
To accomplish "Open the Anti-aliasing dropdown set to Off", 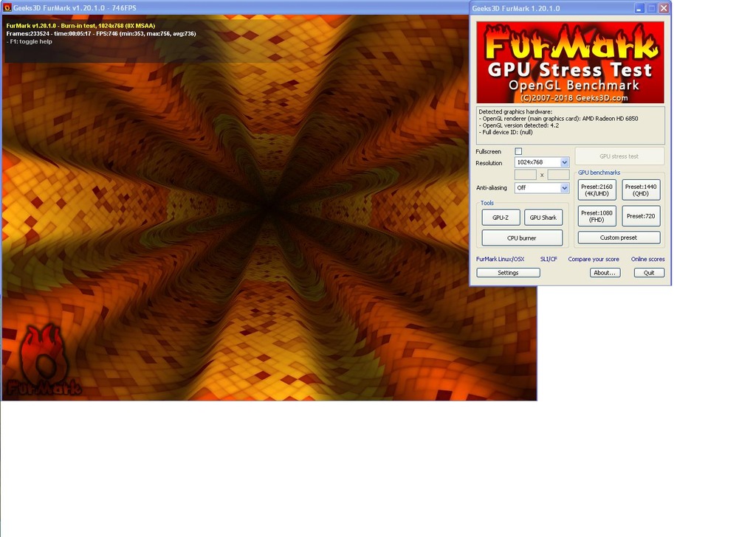I will tap(542, 188).
